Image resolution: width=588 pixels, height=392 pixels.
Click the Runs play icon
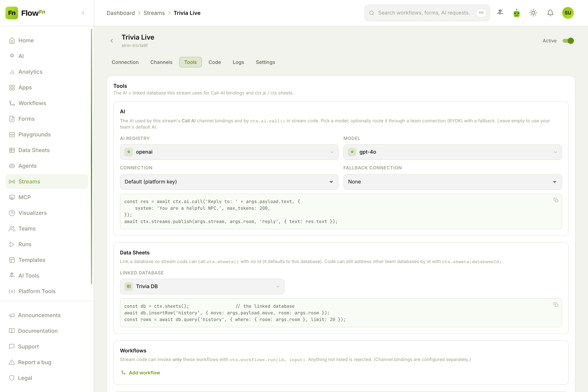coord(12,244)
